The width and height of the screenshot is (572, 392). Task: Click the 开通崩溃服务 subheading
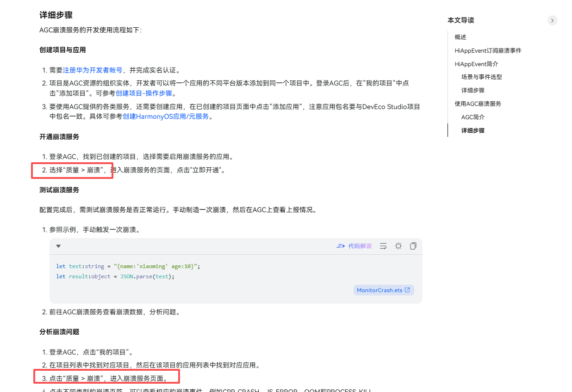tap(59, 137)
